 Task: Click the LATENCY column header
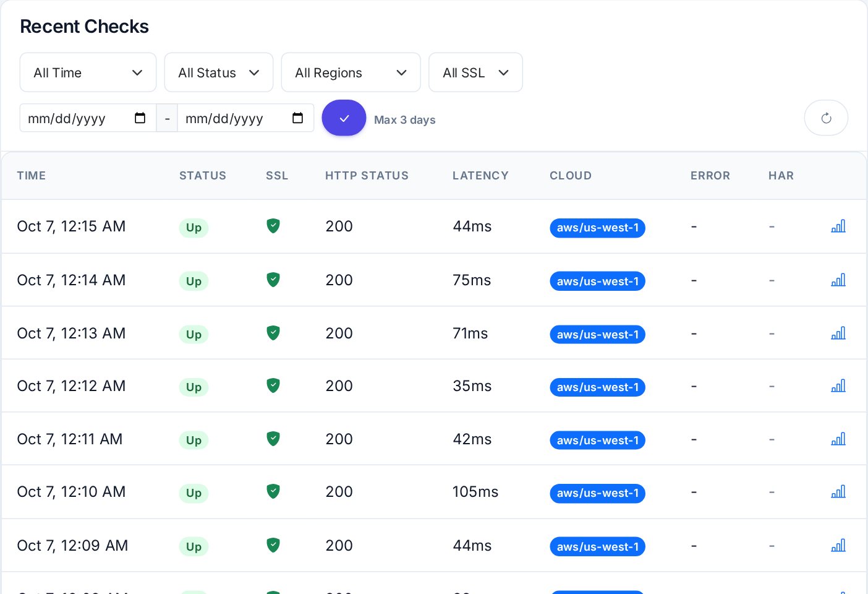click(x=480, y=176)
